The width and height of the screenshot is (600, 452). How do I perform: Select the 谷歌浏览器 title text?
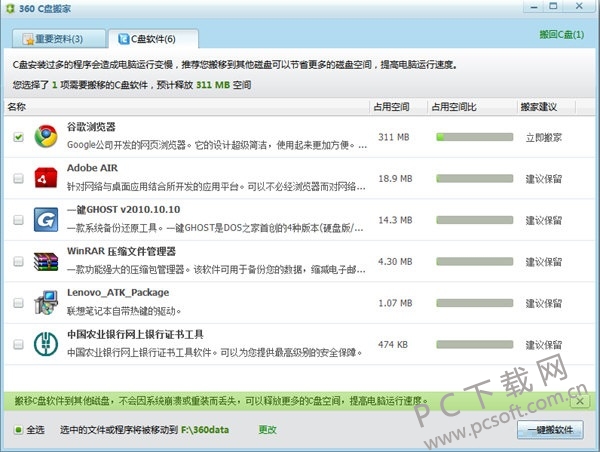91,127
